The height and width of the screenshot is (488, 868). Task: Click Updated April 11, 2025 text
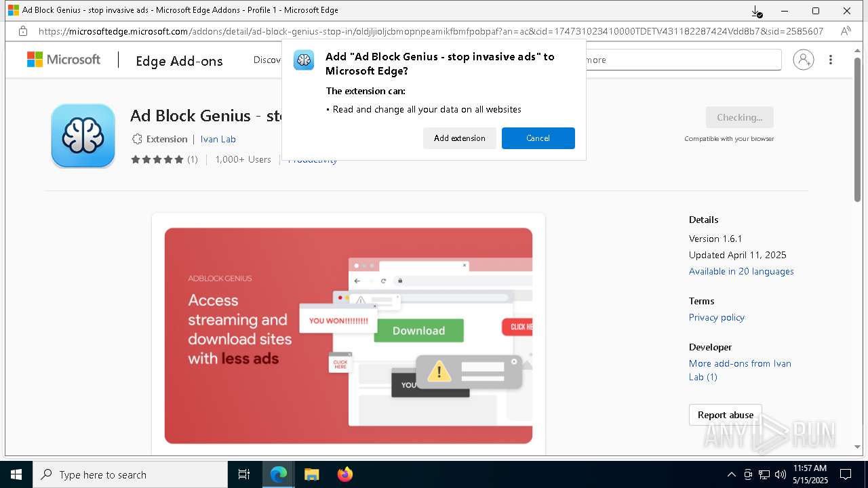pos(738,255)
